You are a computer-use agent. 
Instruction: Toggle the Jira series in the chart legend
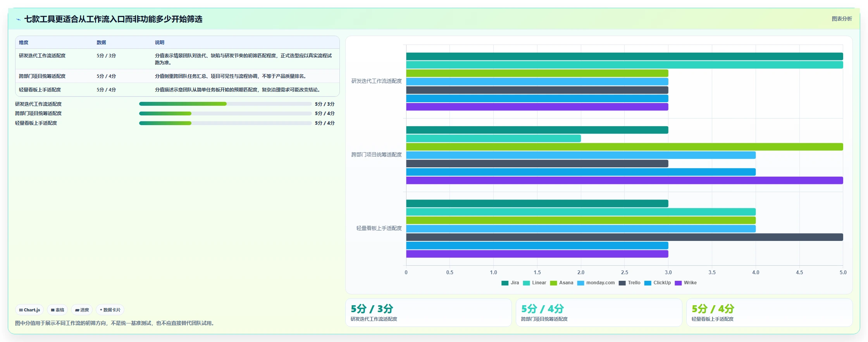(510, 283)
